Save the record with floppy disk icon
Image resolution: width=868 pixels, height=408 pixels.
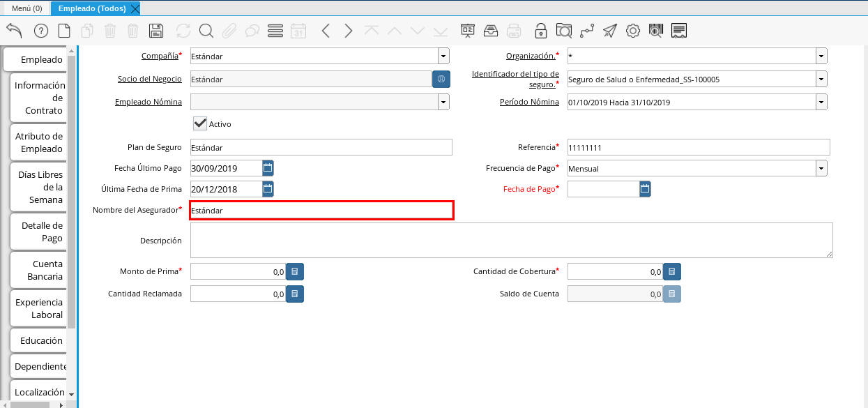pos(156,31)
